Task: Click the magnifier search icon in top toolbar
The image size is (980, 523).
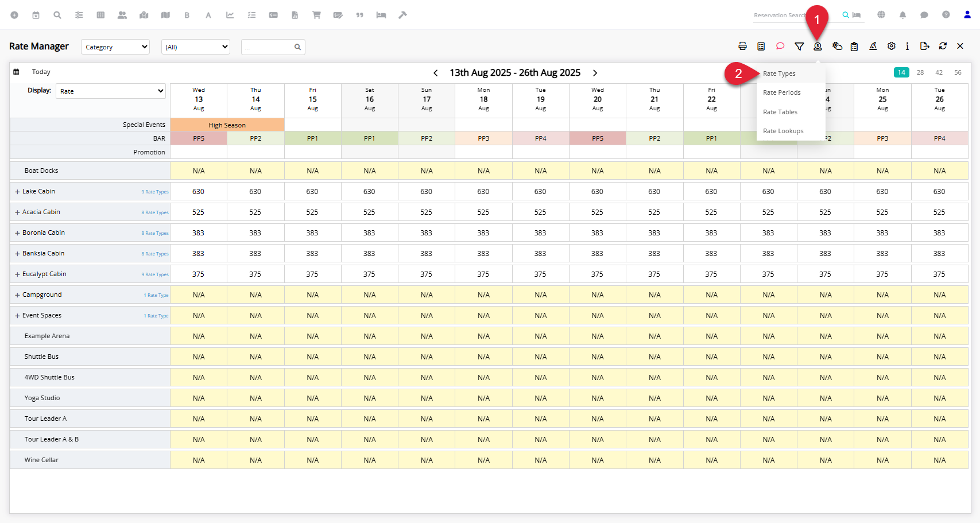Action: pos(57,15)
